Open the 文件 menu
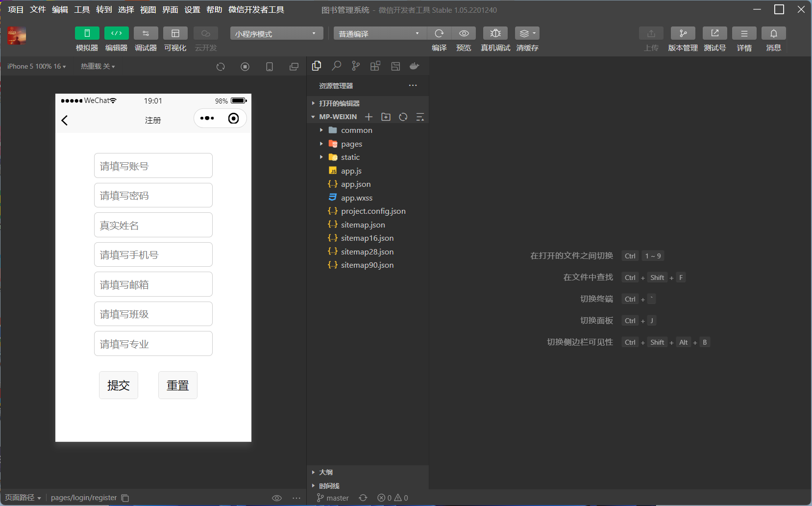This screenshot has width=812, height=506. coord(38,9)
